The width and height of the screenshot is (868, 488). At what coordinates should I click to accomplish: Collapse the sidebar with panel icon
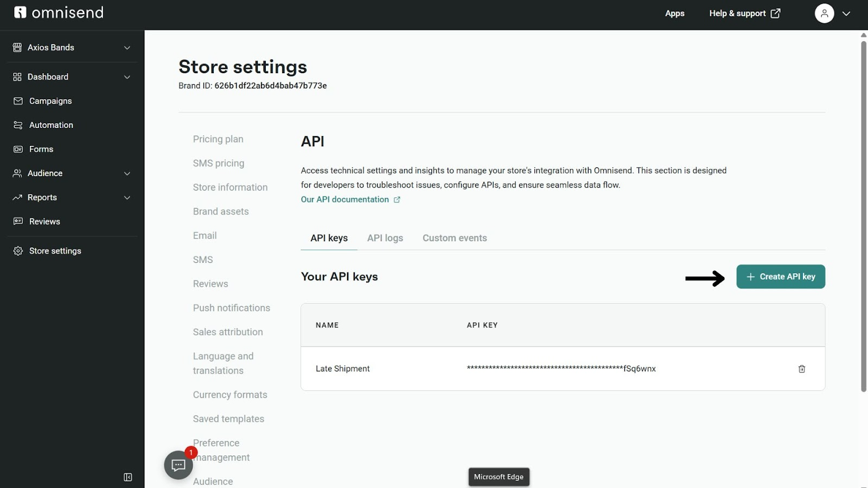point(128,477)
